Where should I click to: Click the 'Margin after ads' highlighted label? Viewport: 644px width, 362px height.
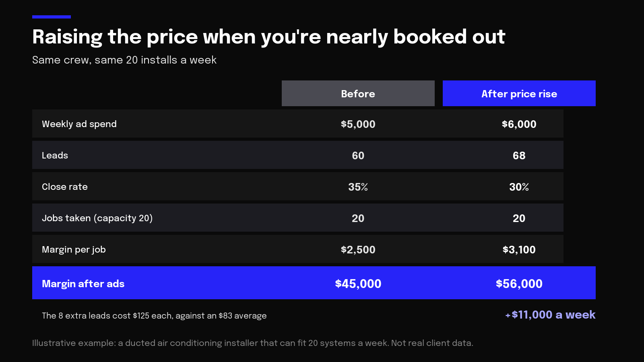(83, 284)
